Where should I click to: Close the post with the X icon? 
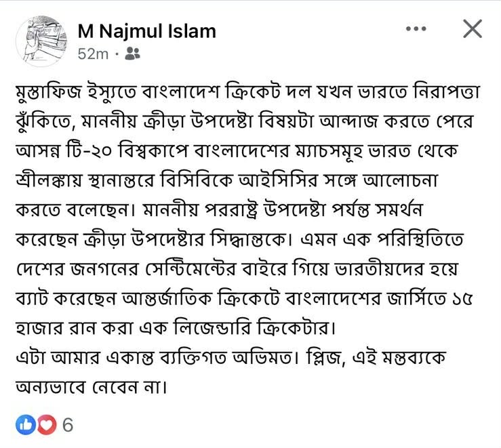[472, 28]
